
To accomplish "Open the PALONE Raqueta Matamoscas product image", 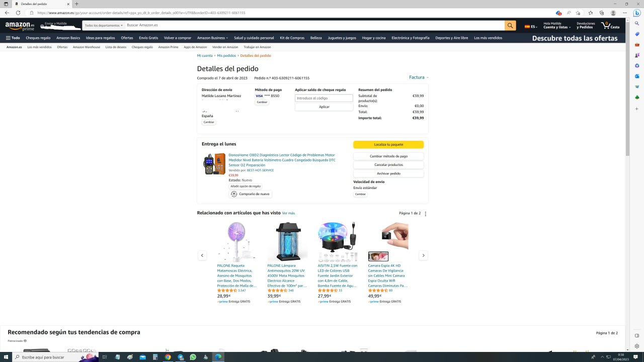I will pos(237,242).
